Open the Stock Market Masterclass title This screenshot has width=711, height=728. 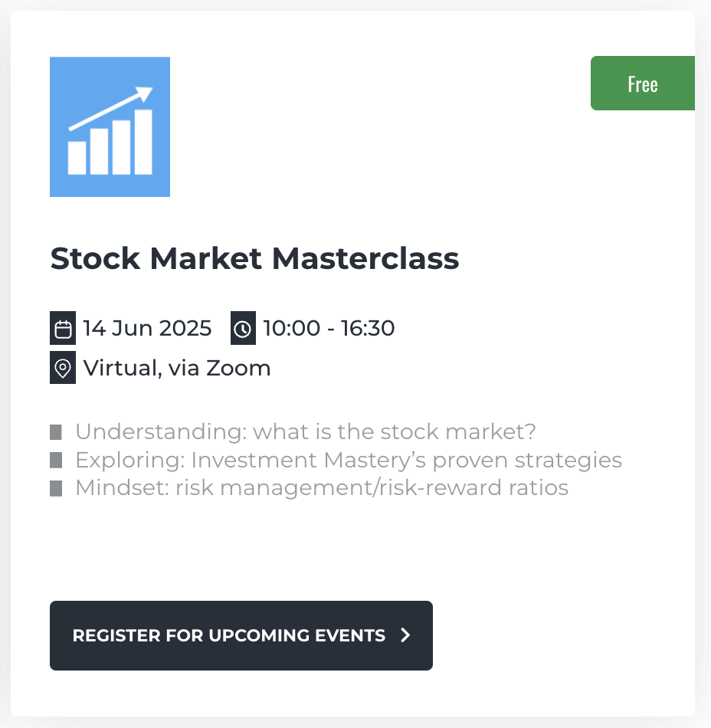tap(255, 258)
